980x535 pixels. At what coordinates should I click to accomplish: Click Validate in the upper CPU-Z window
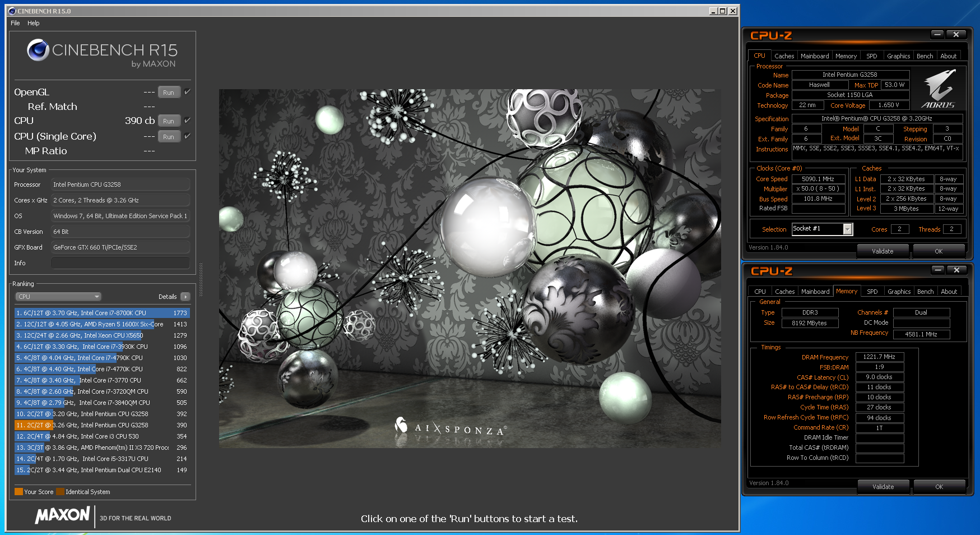[x=883, y=251]
